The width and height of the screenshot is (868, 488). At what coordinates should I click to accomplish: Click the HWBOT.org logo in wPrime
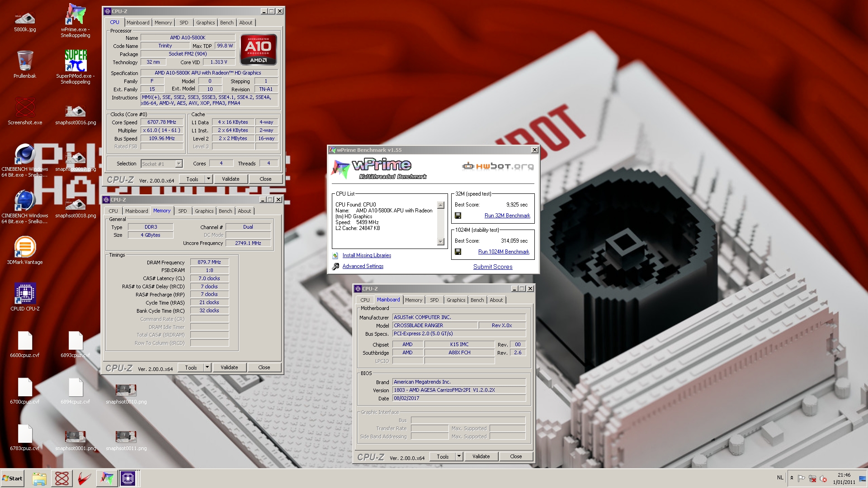(x=498, y=166)
